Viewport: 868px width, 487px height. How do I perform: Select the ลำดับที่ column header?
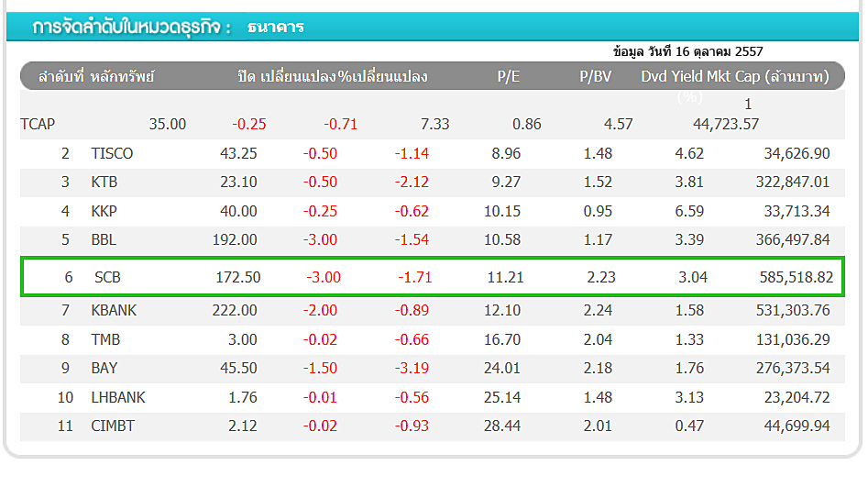(x=60, y=77)
